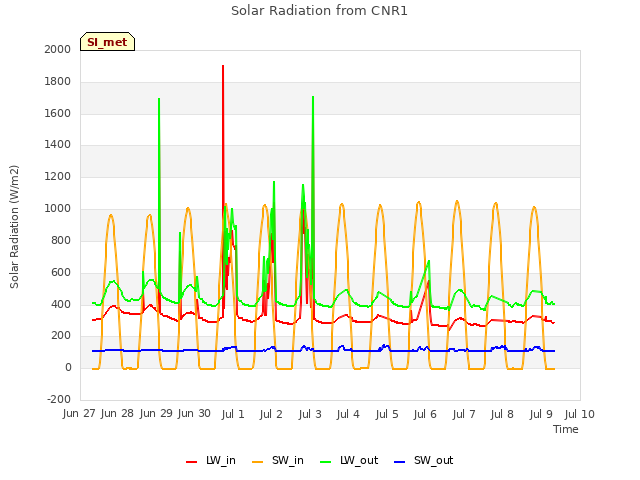The width and height of the screenshot is (640, 480).
Task: Click the chart title Solar Radiation from CNR1
Action: click(x=319, y=11)
